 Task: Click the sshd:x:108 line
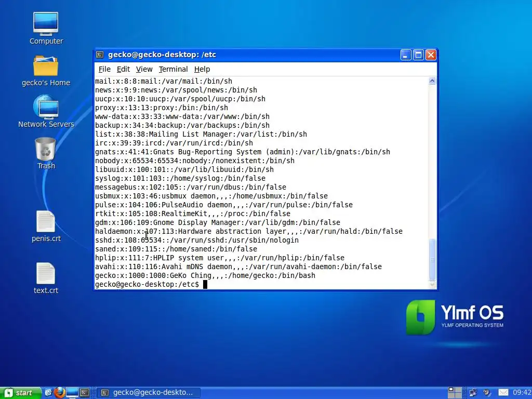tap(197, 240)
